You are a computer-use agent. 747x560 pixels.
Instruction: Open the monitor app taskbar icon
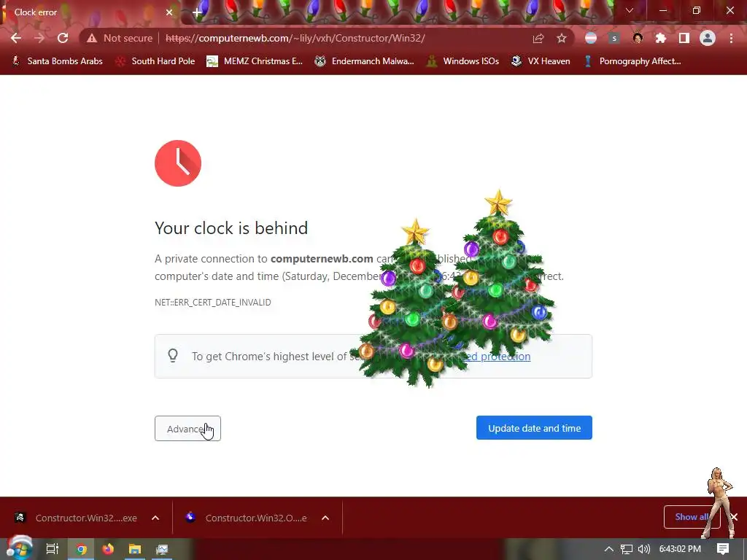(x=162, y=549)
